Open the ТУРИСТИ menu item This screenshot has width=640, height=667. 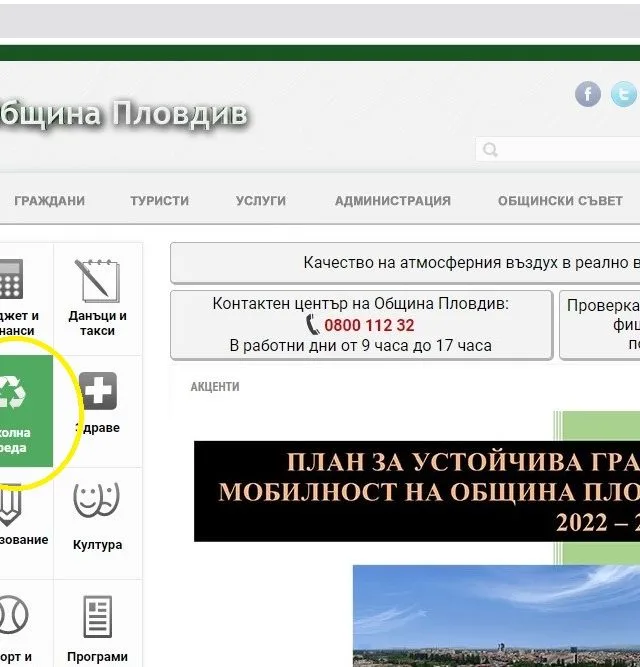[x=159, y=201]
